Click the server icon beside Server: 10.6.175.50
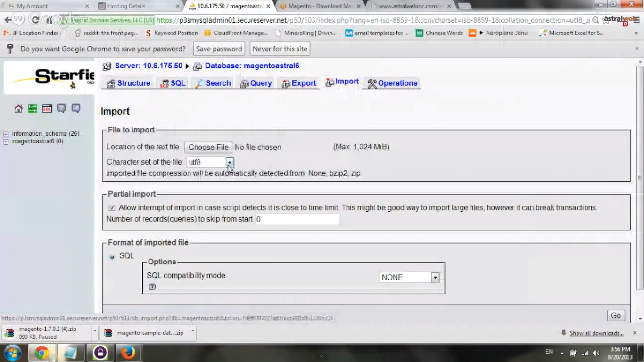Viewport: 644px width, 362px height. click(107, 66)
